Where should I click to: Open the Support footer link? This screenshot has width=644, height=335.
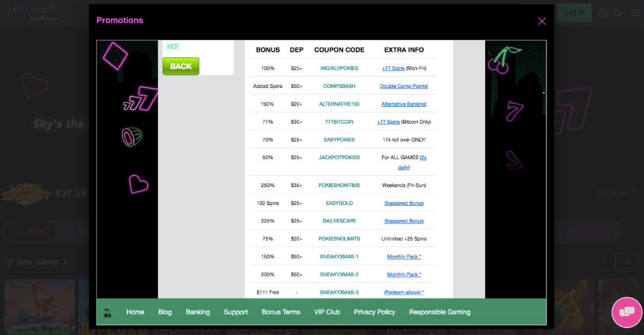point(236,312)
